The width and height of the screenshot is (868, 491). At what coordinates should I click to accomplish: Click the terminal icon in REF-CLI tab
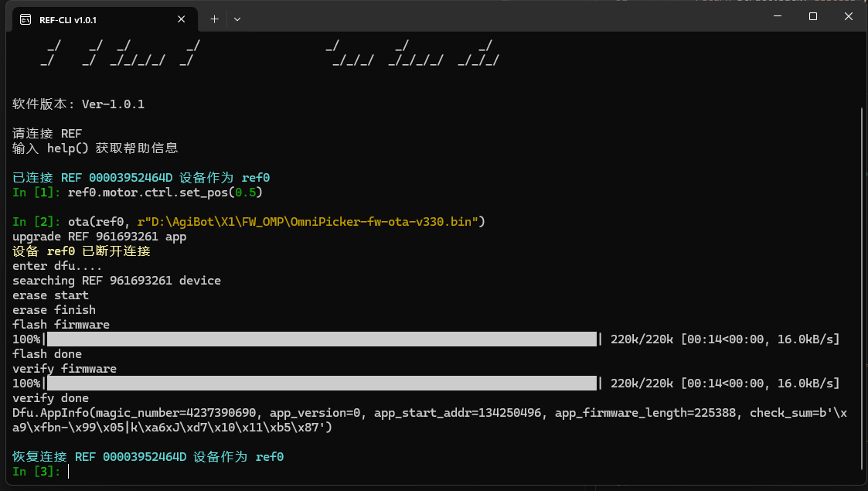pyautogui.click(x=26, y=19)
